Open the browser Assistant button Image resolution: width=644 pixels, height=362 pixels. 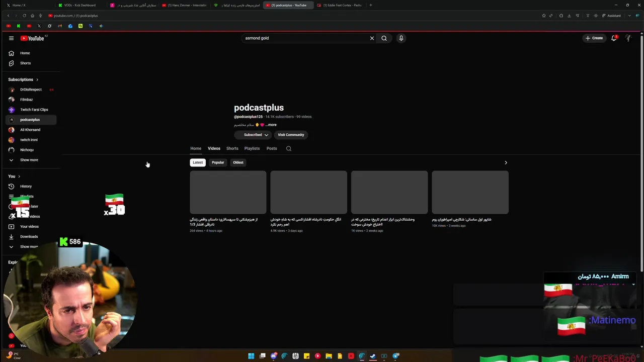(612, 16)
